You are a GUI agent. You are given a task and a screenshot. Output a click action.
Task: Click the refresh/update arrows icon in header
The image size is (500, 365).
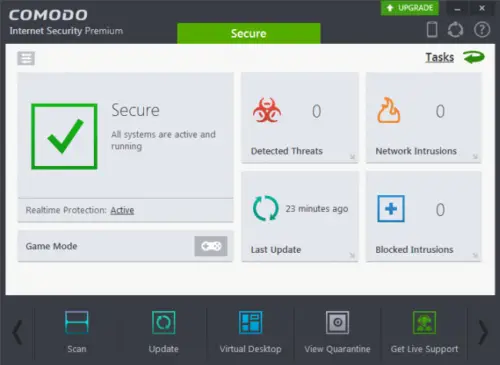(455, 30)
